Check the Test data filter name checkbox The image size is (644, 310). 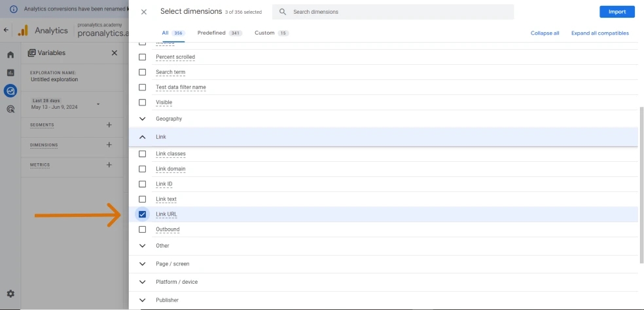point(142,87)
